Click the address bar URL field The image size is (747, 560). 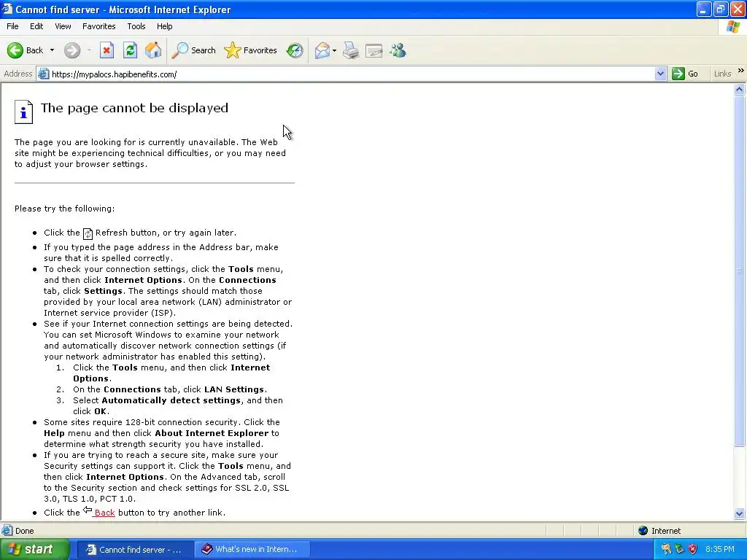point(352,74)
